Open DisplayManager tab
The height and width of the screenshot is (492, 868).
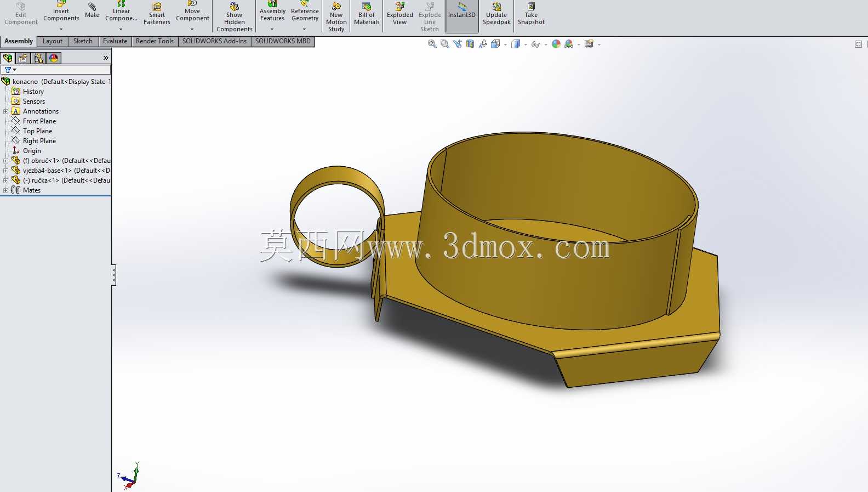[54, 58]
